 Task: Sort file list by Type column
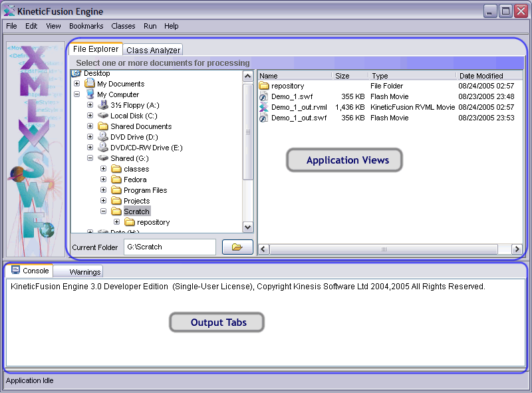coord(412,76)
